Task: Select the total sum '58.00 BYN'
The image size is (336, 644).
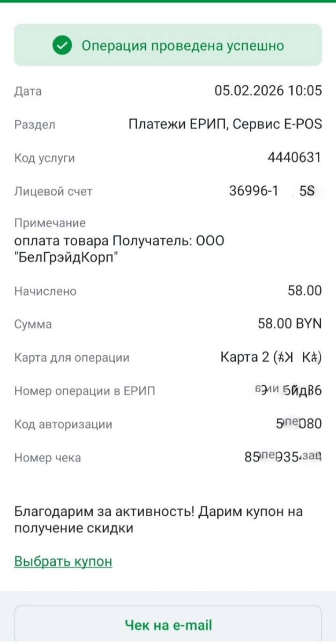Action: click(x=289, y=324)
